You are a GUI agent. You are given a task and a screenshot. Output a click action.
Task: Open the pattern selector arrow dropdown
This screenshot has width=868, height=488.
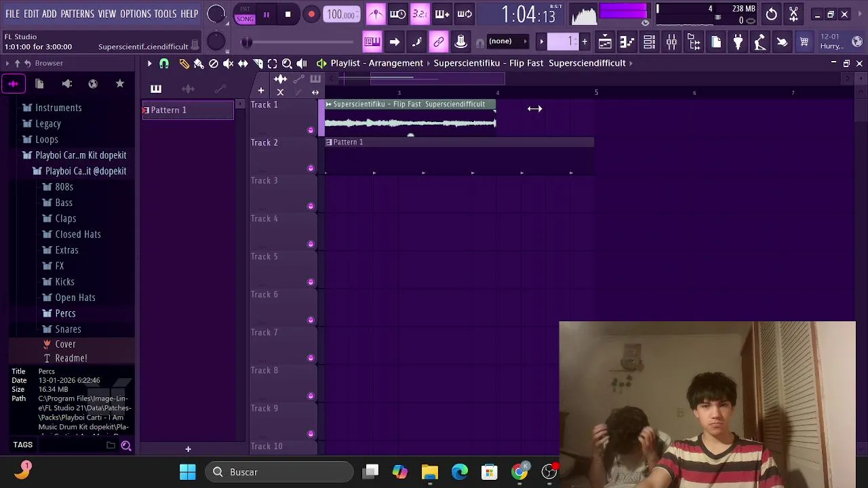tap(541, 42)
